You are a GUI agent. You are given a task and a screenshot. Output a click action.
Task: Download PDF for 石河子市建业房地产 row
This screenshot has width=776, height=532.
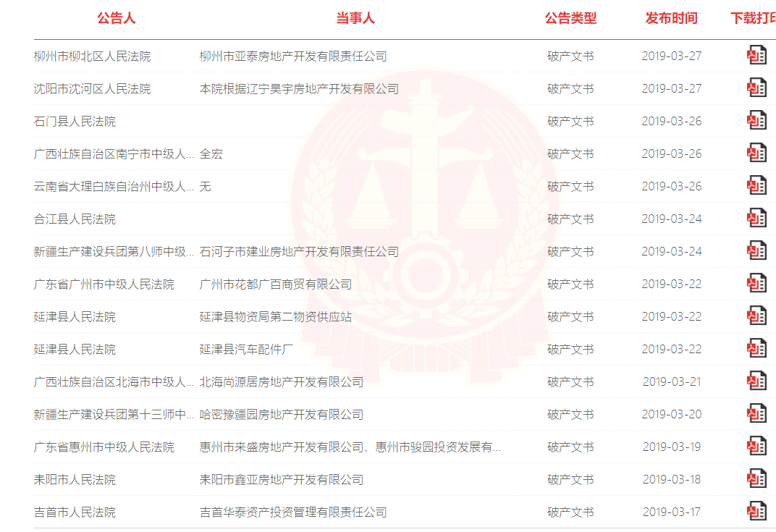tap(756, 251)
